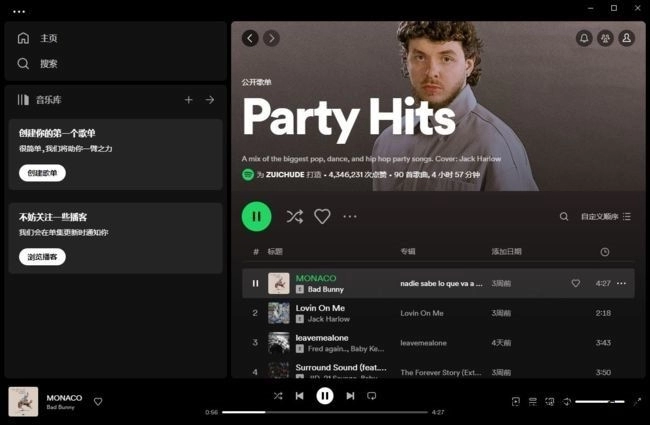Navigate back with the left chevron
The height and width of the screenshot is (425, 650).
(x=250, y=38)
